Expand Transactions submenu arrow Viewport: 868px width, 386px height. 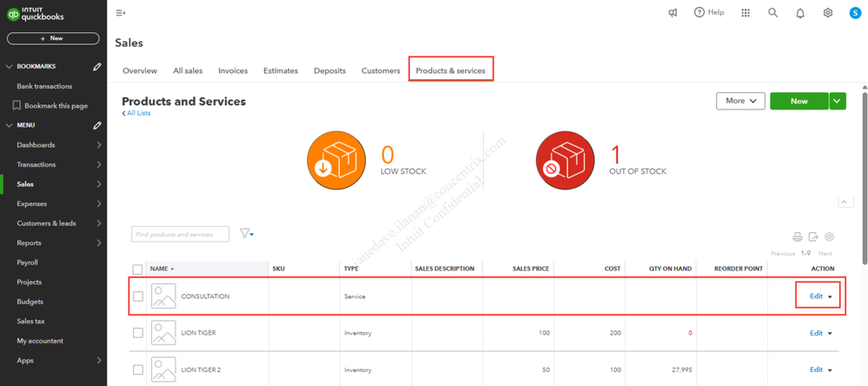click(98, 164)
